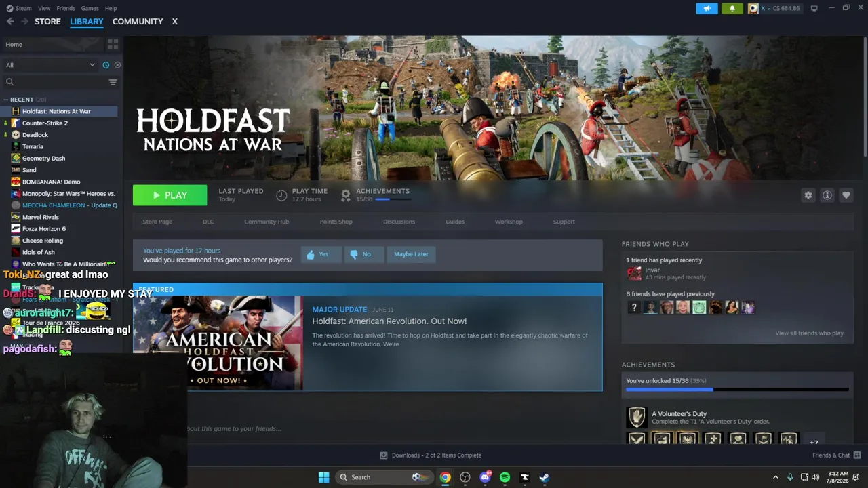Open the Guides link
868x488 pixels.
pyautogui.click(x=455, y=222)
